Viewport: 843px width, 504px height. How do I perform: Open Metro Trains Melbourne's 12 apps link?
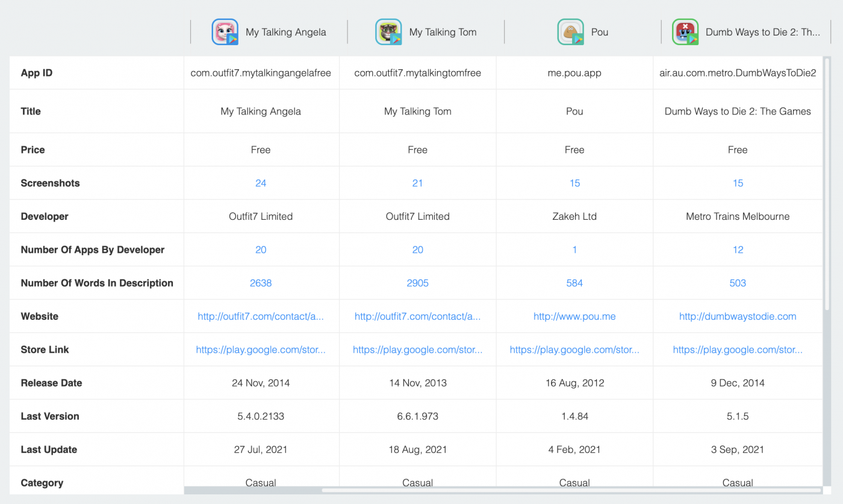(738, 250)
